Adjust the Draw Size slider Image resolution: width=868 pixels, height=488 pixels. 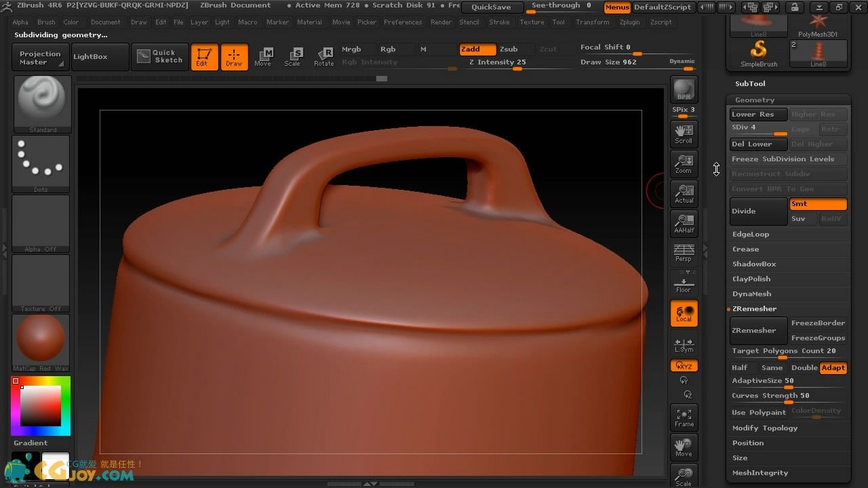(637, 62)
